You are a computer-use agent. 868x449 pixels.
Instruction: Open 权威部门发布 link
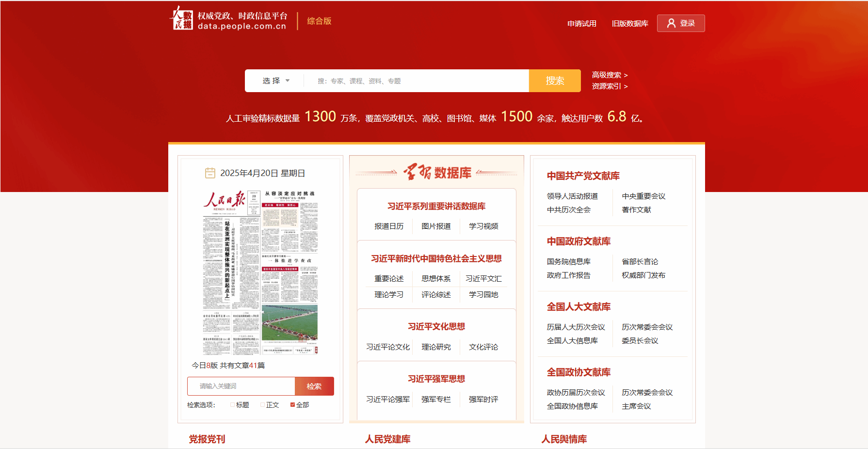(643, 275)
